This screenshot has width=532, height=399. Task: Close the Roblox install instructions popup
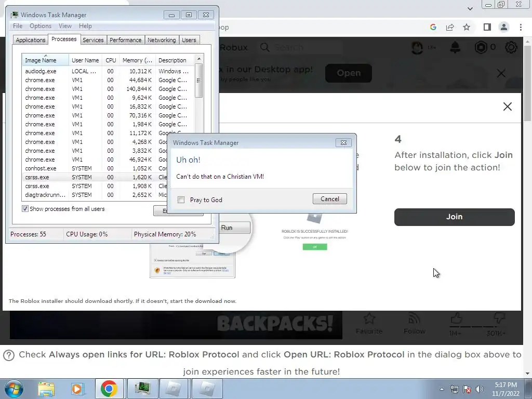[507, 107]
